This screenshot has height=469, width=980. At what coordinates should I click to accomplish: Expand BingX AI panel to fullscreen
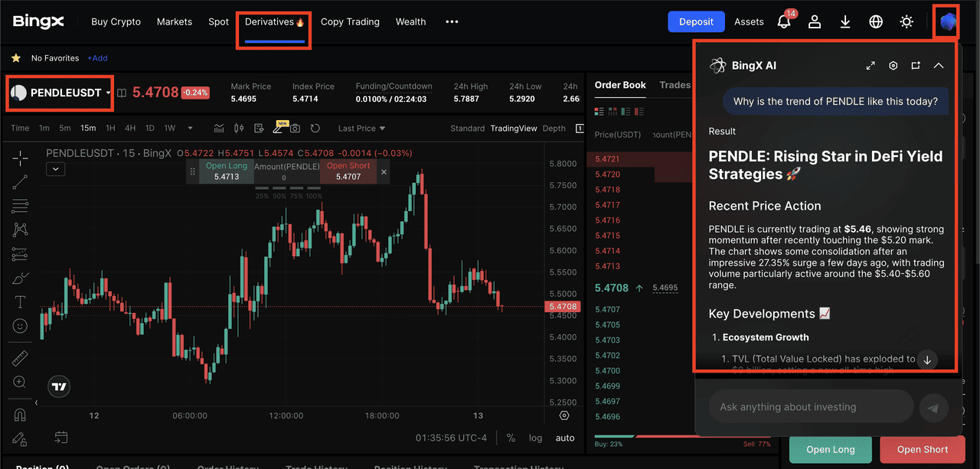871,66
